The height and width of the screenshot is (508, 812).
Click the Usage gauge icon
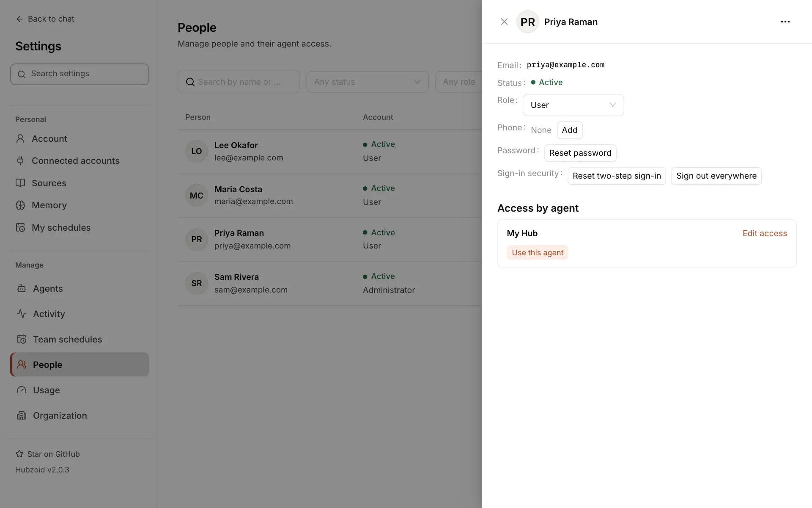(x=22, y=390)
